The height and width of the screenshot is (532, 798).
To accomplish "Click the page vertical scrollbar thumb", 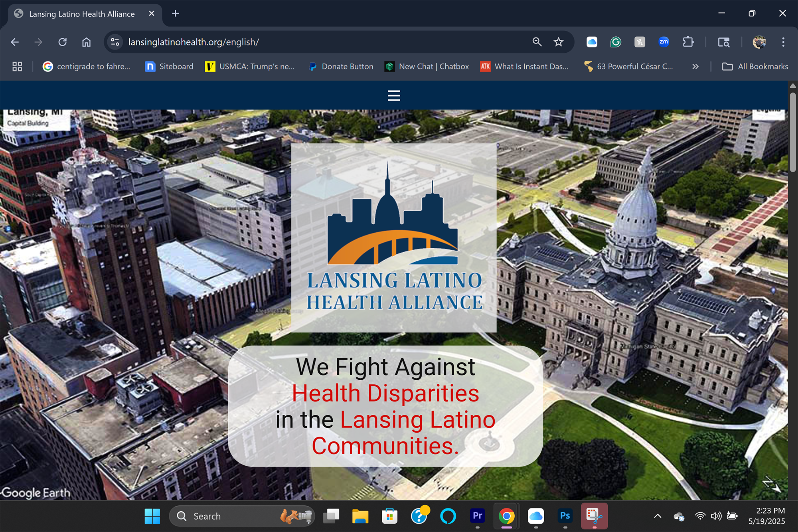I will (792, 132).
